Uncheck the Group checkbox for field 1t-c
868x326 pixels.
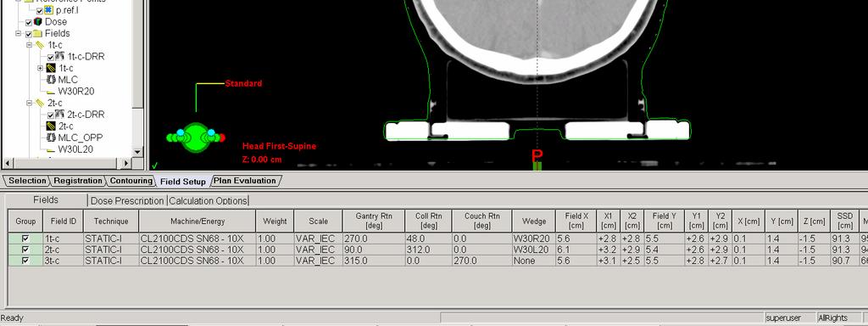pyautogui.click(x=25, y=239)
